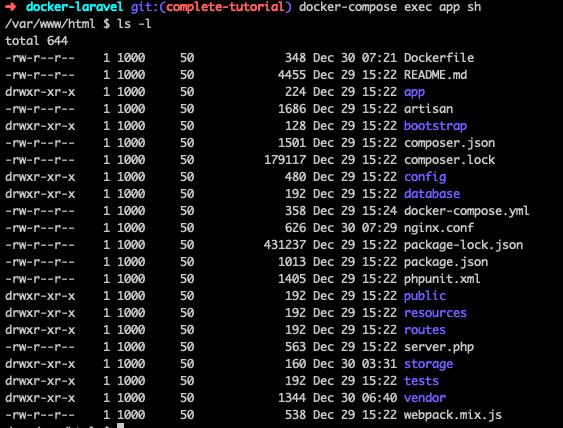The width and height of the screenshot is (563, 428).
Task: Select the artisan file entry
Action: tap(428, 109)
